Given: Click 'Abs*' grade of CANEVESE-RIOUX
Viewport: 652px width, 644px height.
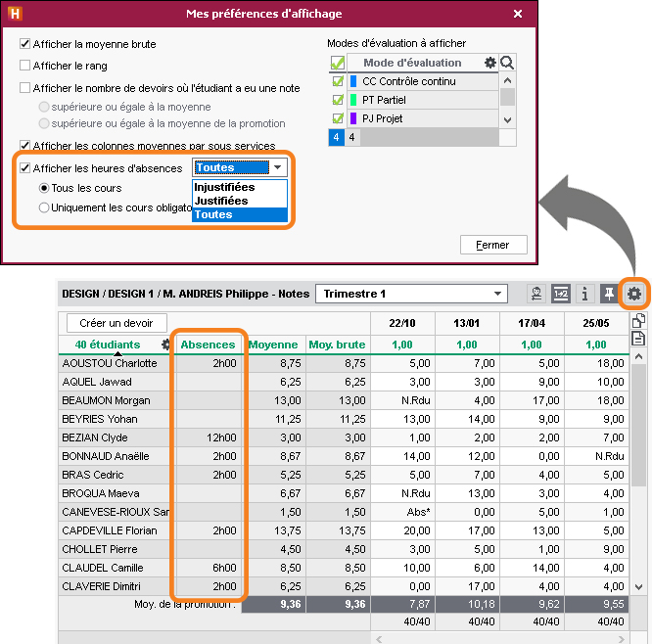Looking at the screenshot, I should click(x=402, y=512).
